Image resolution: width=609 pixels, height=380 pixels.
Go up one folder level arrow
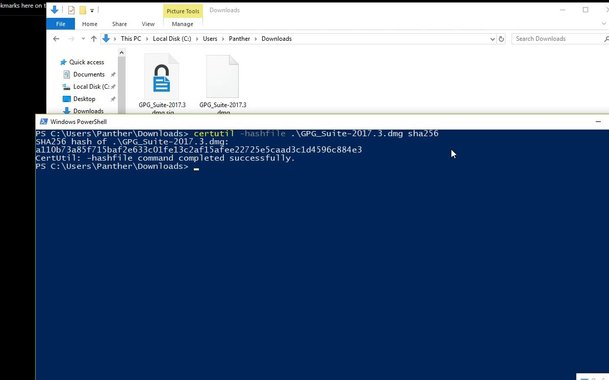tap(94, 39)
